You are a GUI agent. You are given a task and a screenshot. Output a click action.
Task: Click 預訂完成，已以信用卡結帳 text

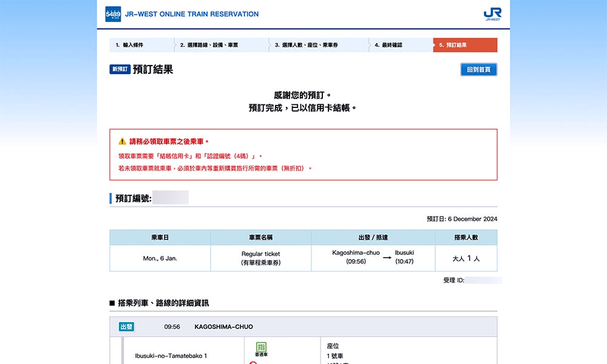pos(302,108)
